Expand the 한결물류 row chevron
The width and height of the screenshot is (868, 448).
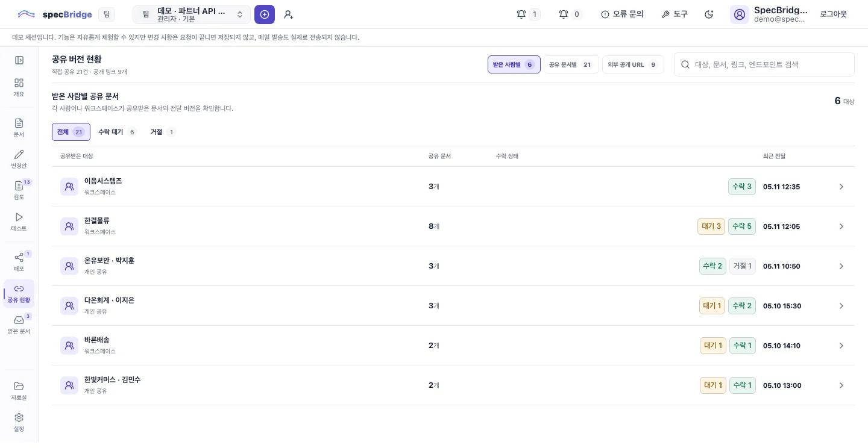(x=841, y=226)
